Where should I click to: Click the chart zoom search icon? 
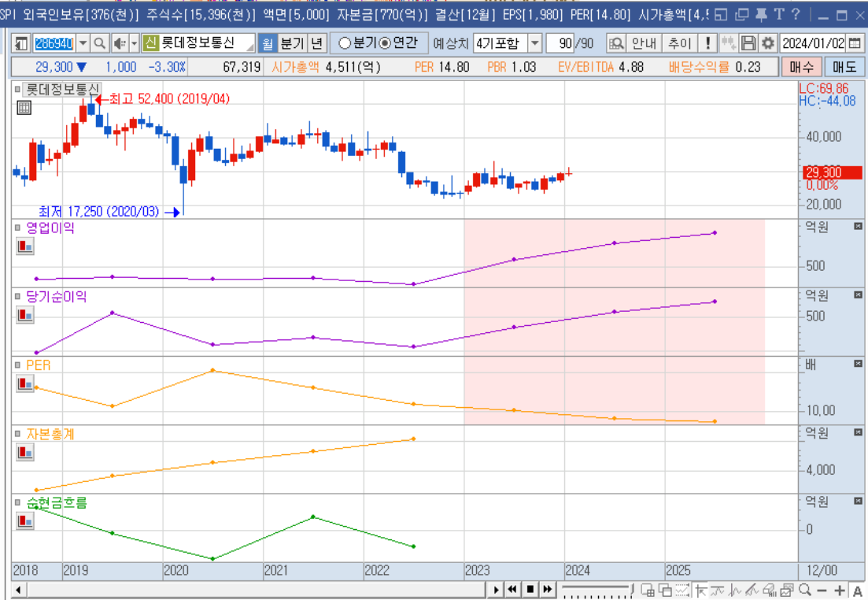pos(616,43)
